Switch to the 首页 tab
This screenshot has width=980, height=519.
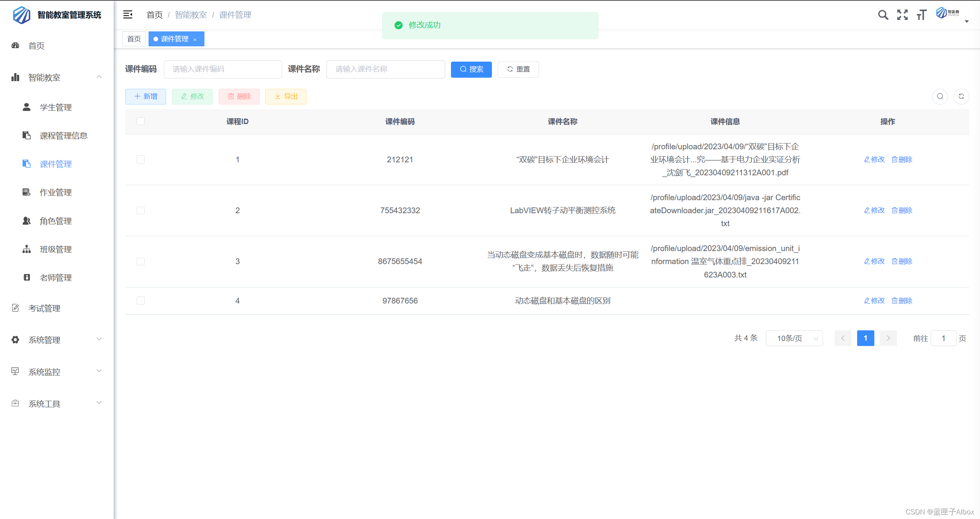pyautogui.click(x=134, y=39)
